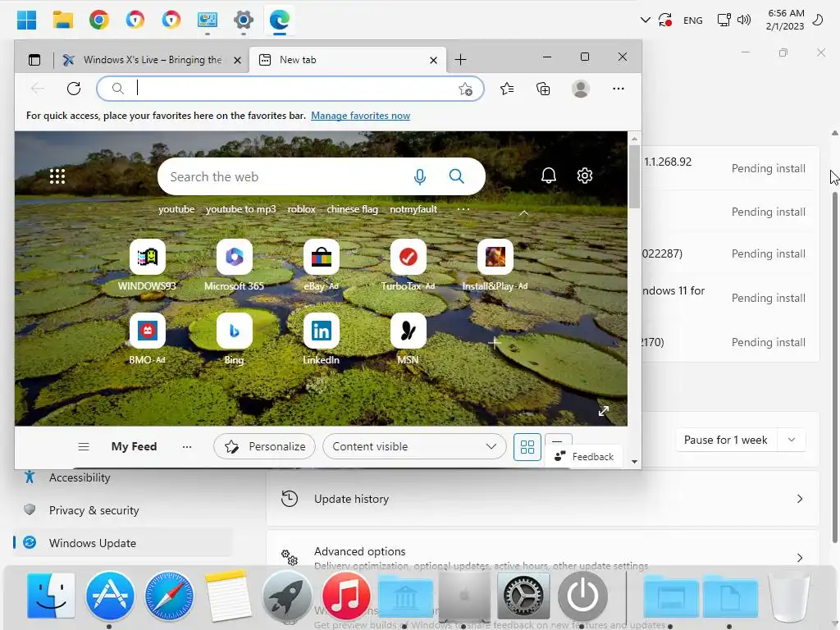Close the Windows X's Live tab
This screenshot has height=630, width=840.
(x=237, y=60)
